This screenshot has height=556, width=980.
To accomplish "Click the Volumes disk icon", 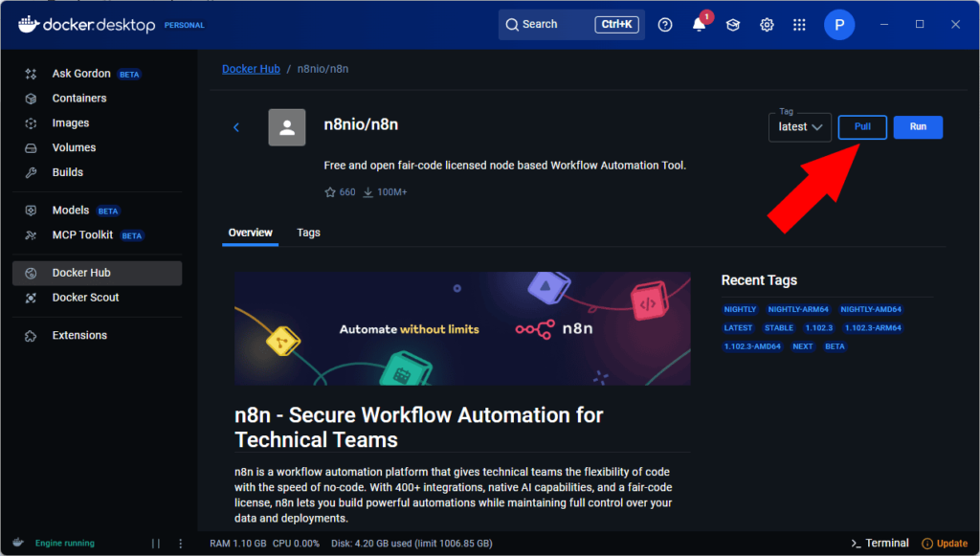I will pyautogui.click(x=31, y=148).
